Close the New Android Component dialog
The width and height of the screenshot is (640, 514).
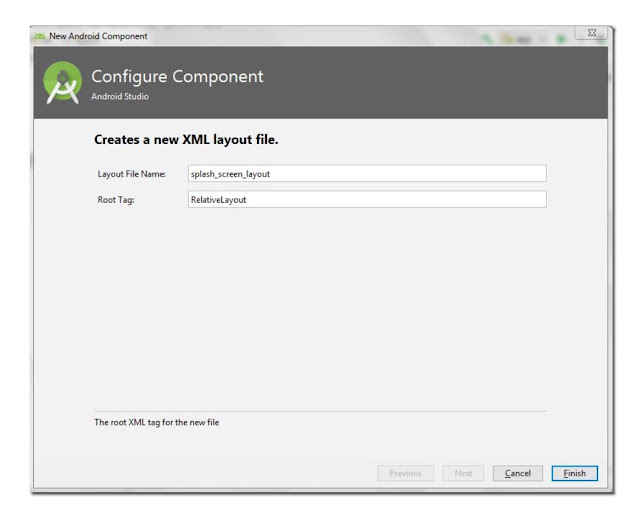coord(591,33)
